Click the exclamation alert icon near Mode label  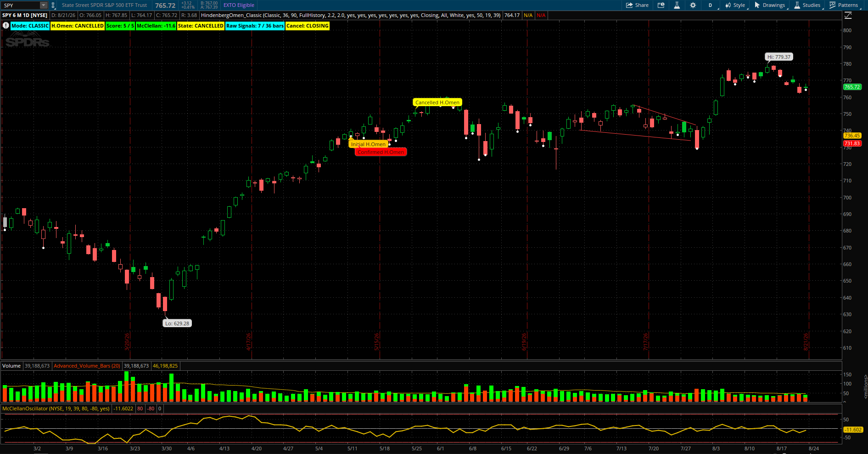[x=6, y=26]
